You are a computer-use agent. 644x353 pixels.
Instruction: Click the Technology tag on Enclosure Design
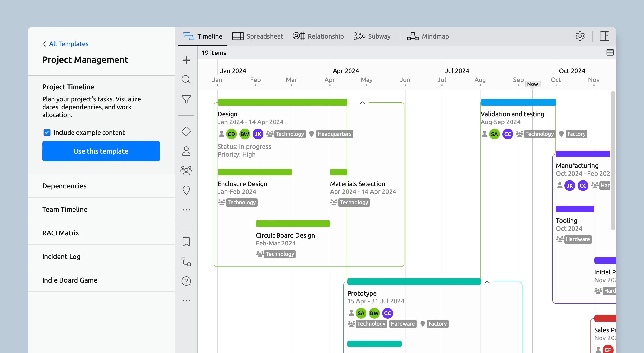coord(241,203)
